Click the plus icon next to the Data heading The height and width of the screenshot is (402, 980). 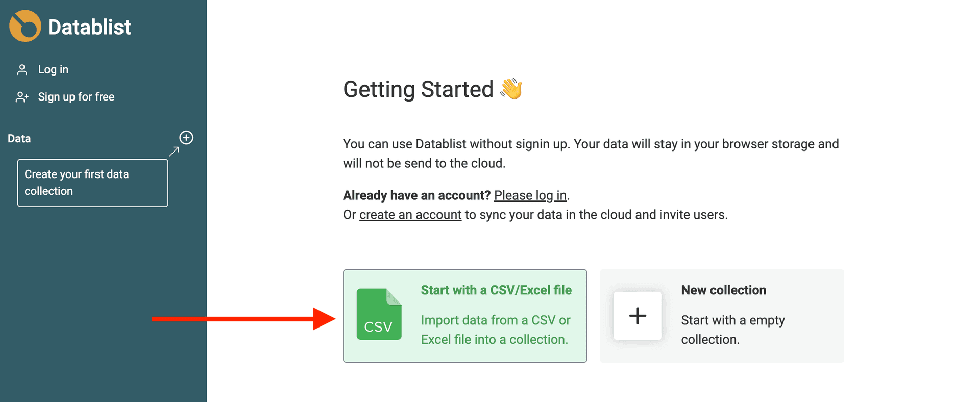click(186, 138)
